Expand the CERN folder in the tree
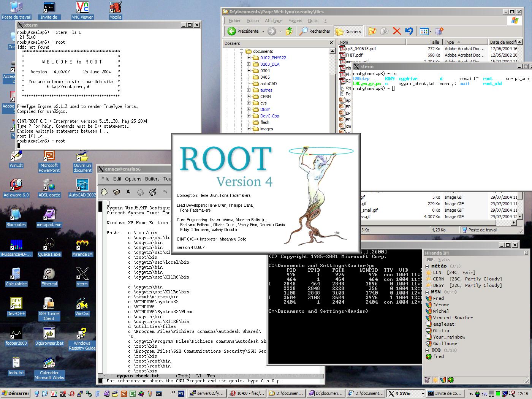532x399 pixels. coord(248,97)
